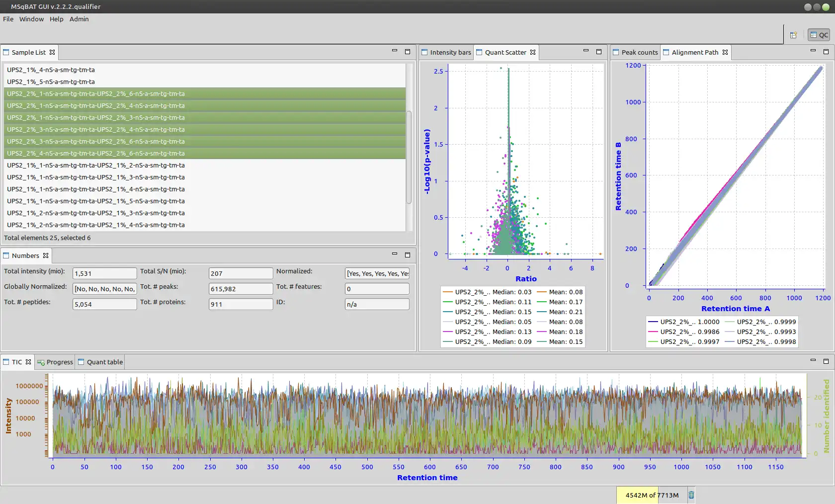Click the garbage collector trash icon
Image resolution: width=835 pixels, height=504 pixels.
(x=691, y=495)
